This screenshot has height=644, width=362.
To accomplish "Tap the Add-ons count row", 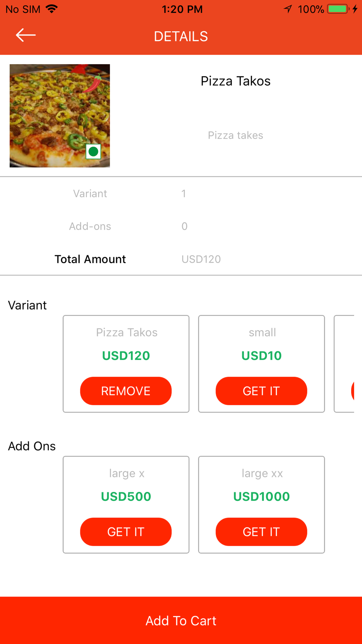I will click(181, 226).
